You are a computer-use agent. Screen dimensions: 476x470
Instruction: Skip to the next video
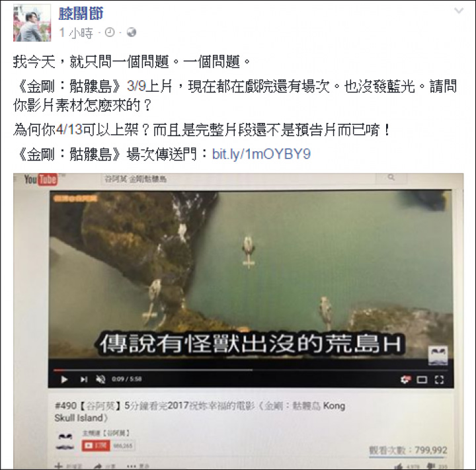pyautogui.click(x=84, y=379)
